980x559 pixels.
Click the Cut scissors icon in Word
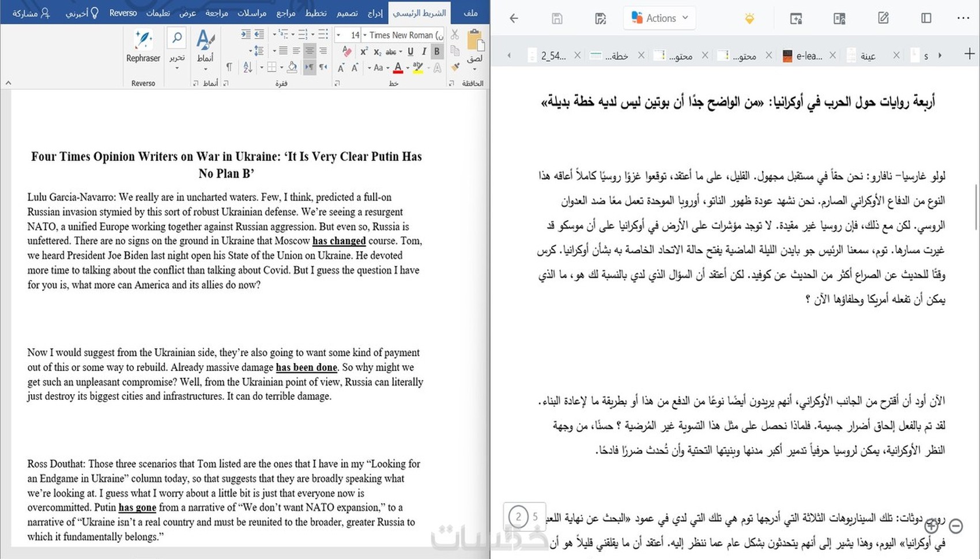455,35
